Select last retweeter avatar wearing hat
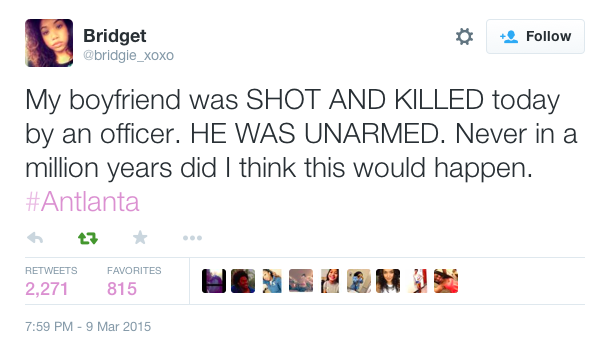Image resolution: width=615 pixels, height=362 pixels. [x=446, y=281]
